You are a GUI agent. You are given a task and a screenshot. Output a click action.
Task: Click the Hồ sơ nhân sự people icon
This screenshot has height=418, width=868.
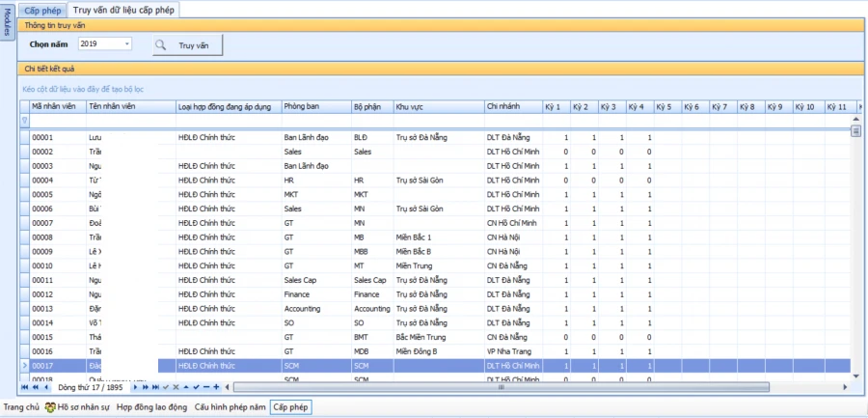coord(50,407)
